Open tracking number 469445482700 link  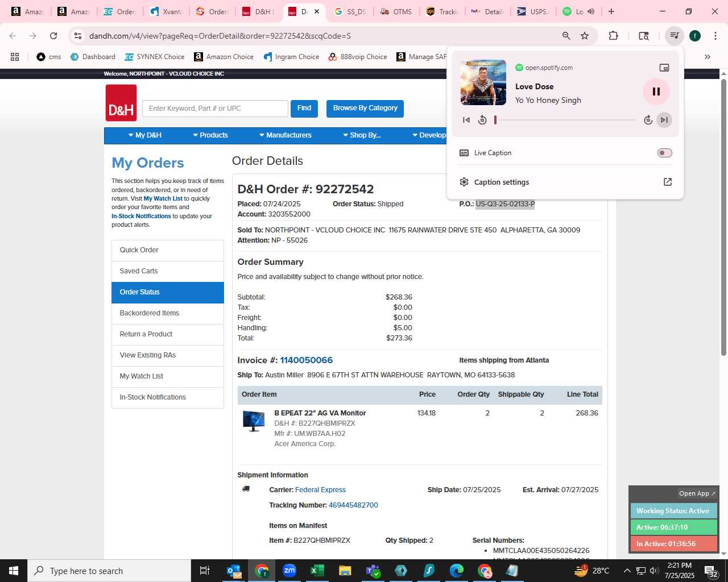353,505
